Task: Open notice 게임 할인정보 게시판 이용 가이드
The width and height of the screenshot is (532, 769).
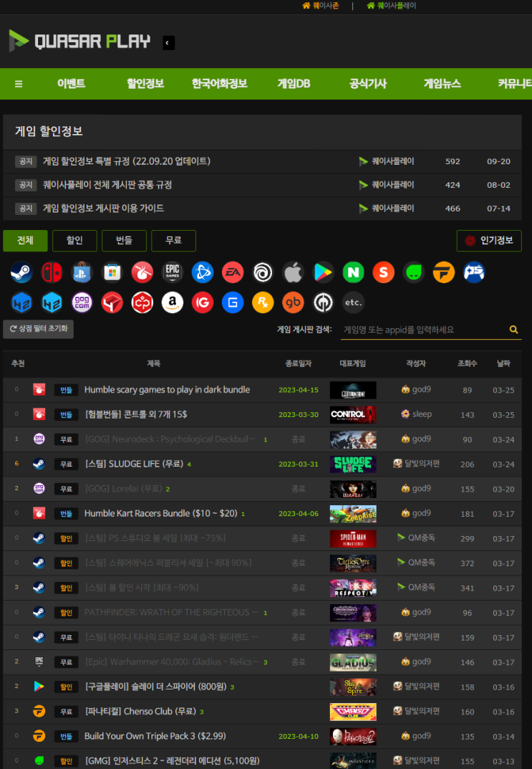Action: [103, 209]
